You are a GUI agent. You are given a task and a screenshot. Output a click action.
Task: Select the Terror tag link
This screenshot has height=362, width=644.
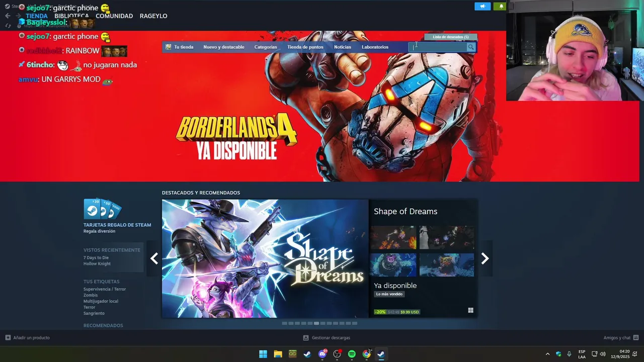89,307
